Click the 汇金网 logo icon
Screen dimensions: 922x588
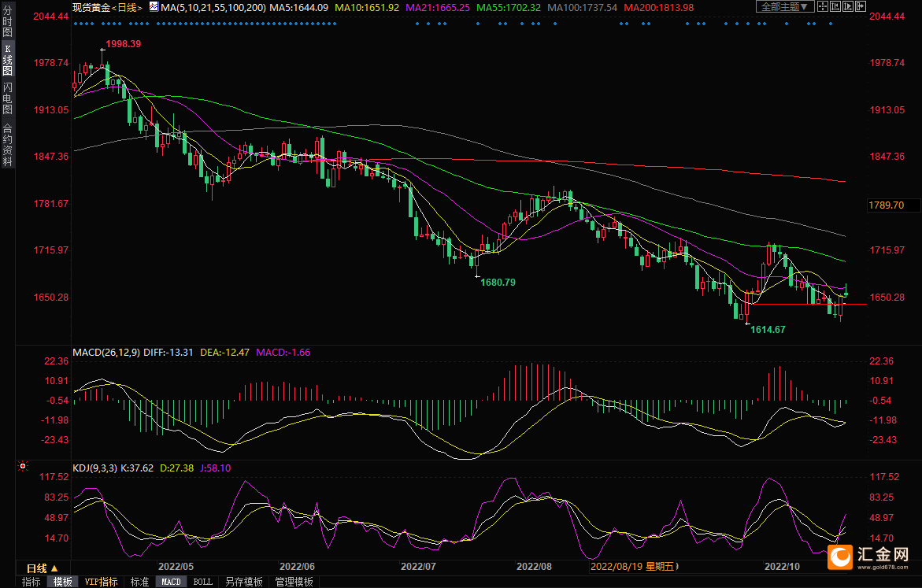pos(842,557)
